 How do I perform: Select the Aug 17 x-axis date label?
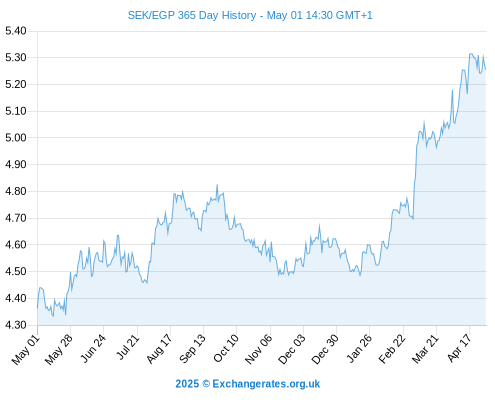click(159, 349)
